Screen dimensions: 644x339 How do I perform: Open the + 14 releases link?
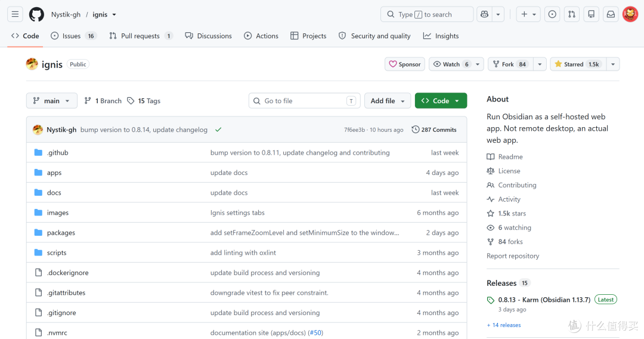(504, 325)
